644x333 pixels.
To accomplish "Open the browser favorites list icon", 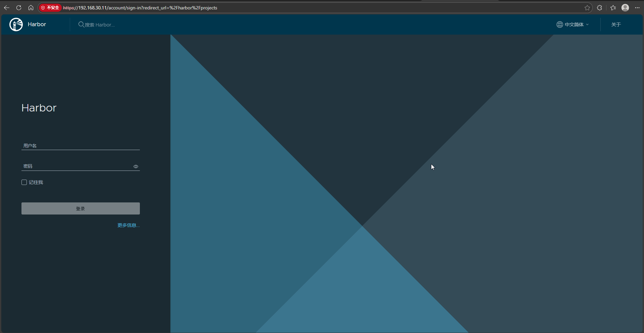I will pyautogui.click(x=613, y=8).
